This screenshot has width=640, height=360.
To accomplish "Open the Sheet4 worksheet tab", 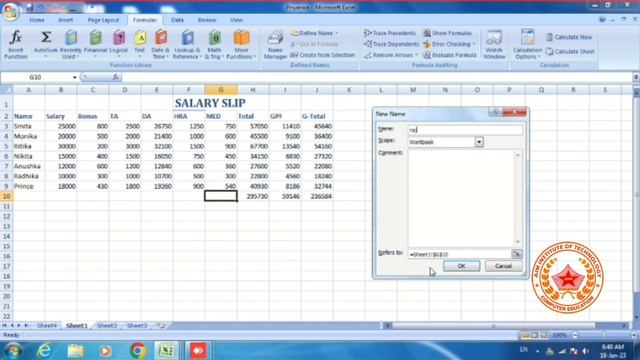I will (x=47, y=326).
